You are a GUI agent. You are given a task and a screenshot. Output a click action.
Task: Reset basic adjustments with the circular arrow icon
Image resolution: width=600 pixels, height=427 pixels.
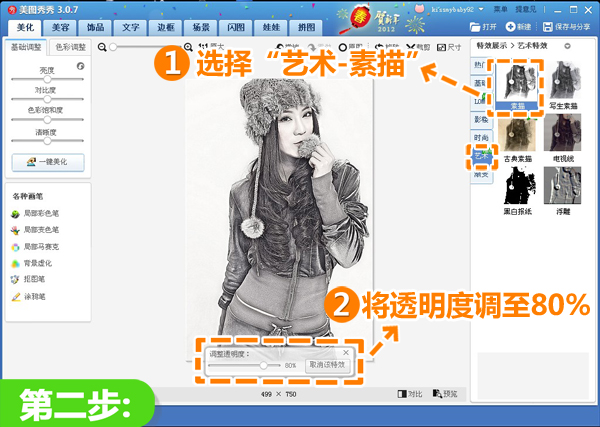[x=80, y=66]
